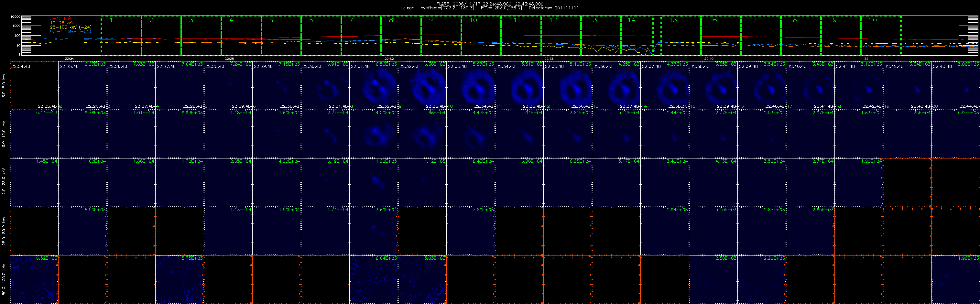
Task: View 3.0-6.0 keV image starting 22:38:48
Action: (x=713, y=85)
